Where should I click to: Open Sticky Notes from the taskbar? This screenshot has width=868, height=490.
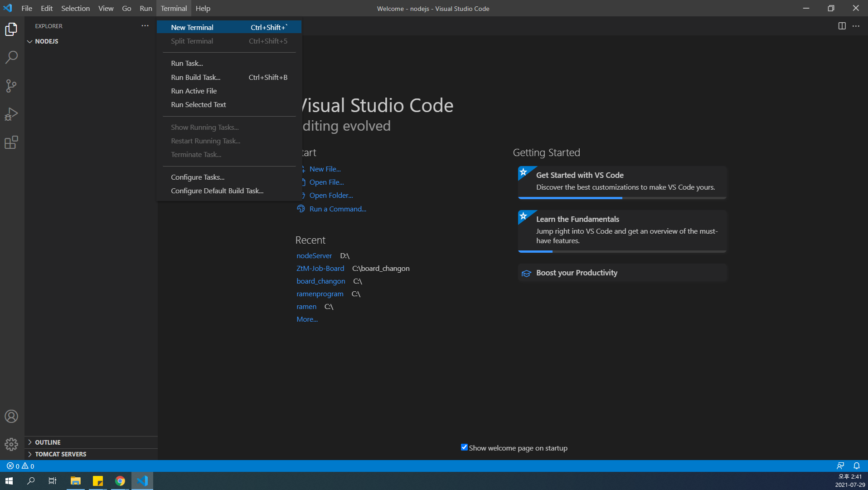click(98, 481)
